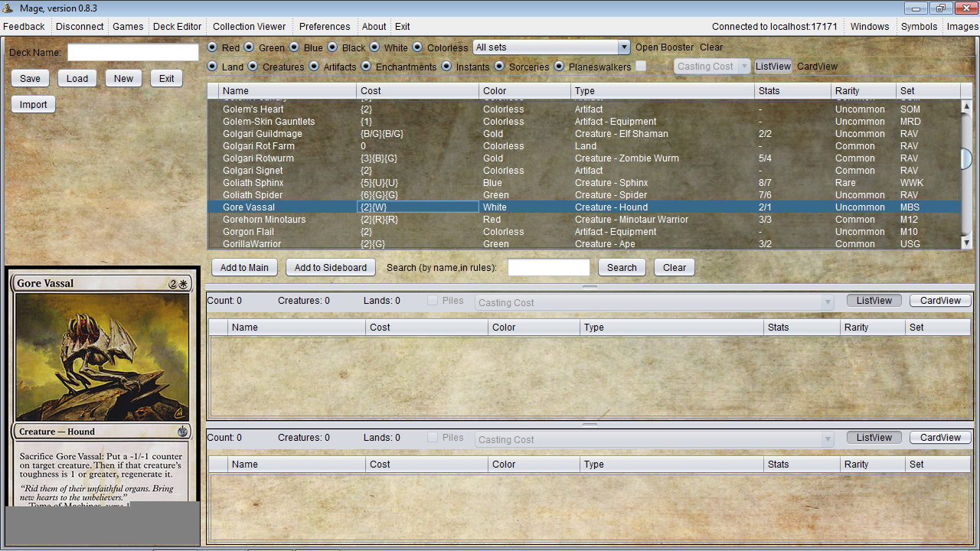Switch card filter pane to CardView
The image size is (980, 551).
[818, 67]
